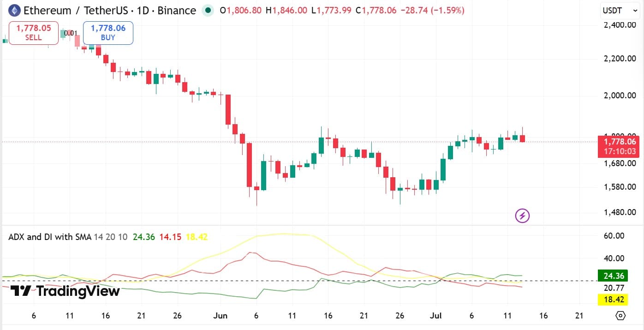Screen dimensions: 644x330
Task: Click the 1,580.00 price axis label
Action: coord(620,186)
